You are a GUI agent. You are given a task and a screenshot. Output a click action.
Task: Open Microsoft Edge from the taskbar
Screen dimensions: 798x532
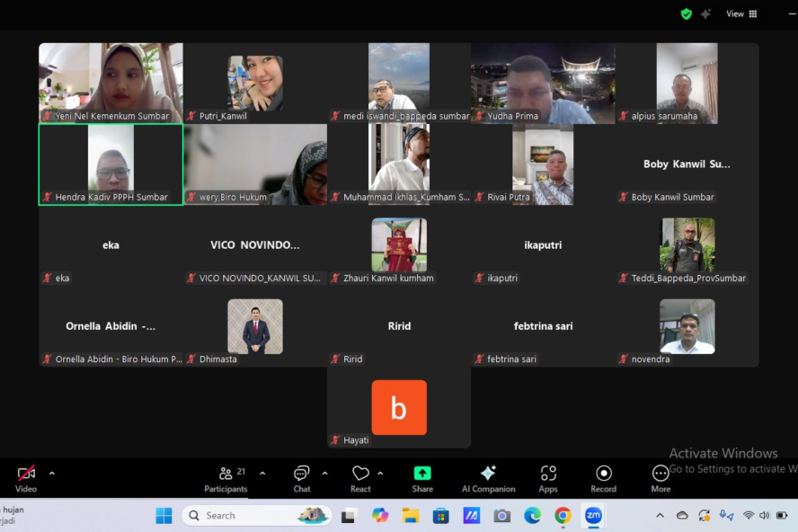(x=532, y=516)
